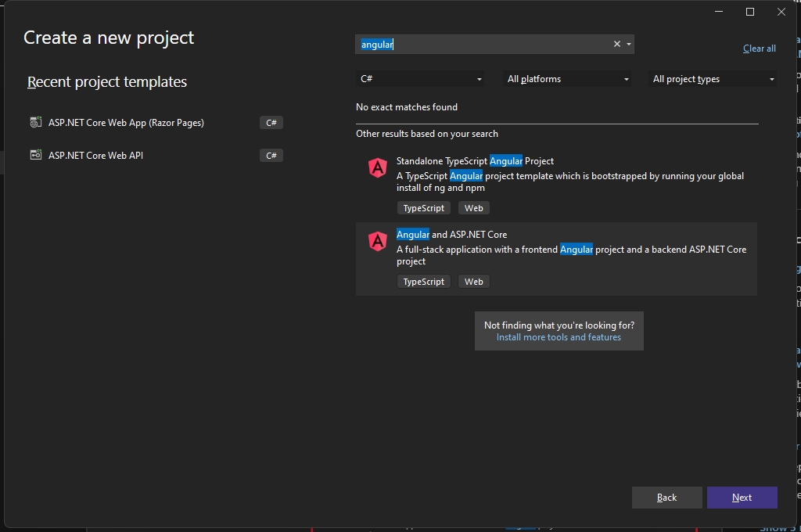Click the Angular and ASP.NET Core logo icon
Viewport: 801px width, 532px height.
[x=378, y=241]
